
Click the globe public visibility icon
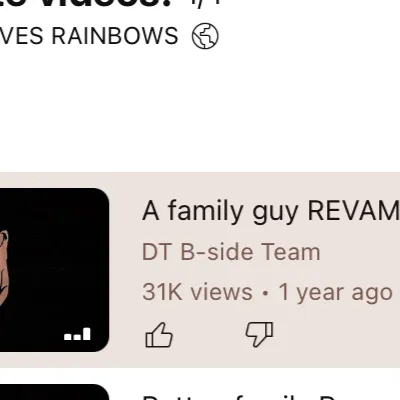pyautogui.click(x=205, y=36)
